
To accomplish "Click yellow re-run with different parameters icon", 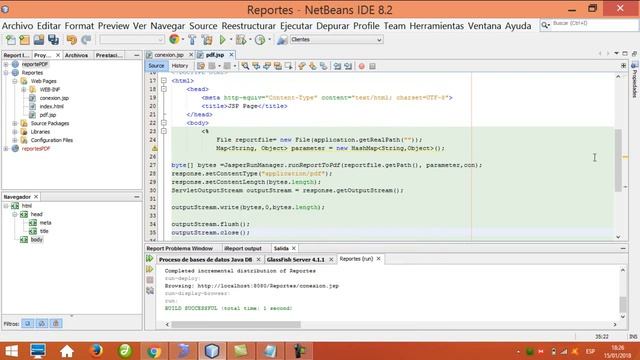I will 150,269.
